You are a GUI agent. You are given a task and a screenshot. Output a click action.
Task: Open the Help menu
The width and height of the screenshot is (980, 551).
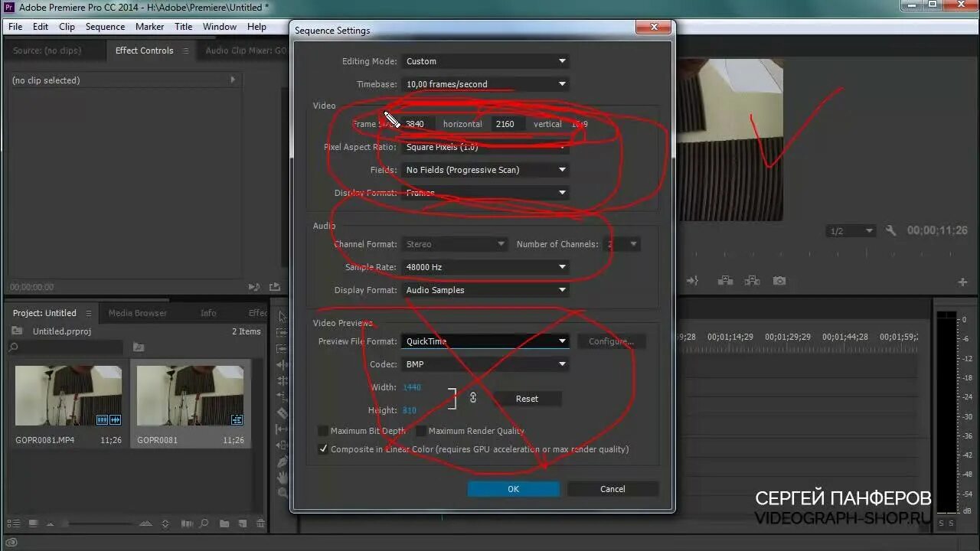pos(256,26)
